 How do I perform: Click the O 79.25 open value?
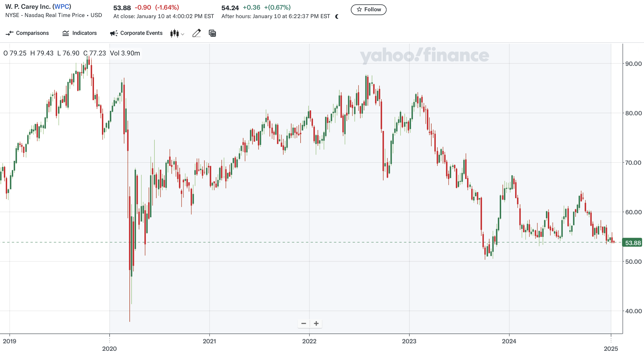coord(15,53)
